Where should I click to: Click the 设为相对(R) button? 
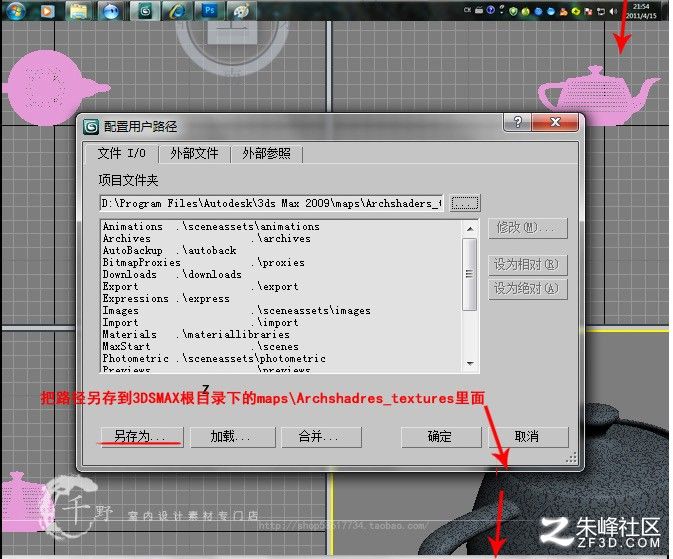[x=527, y=265]
